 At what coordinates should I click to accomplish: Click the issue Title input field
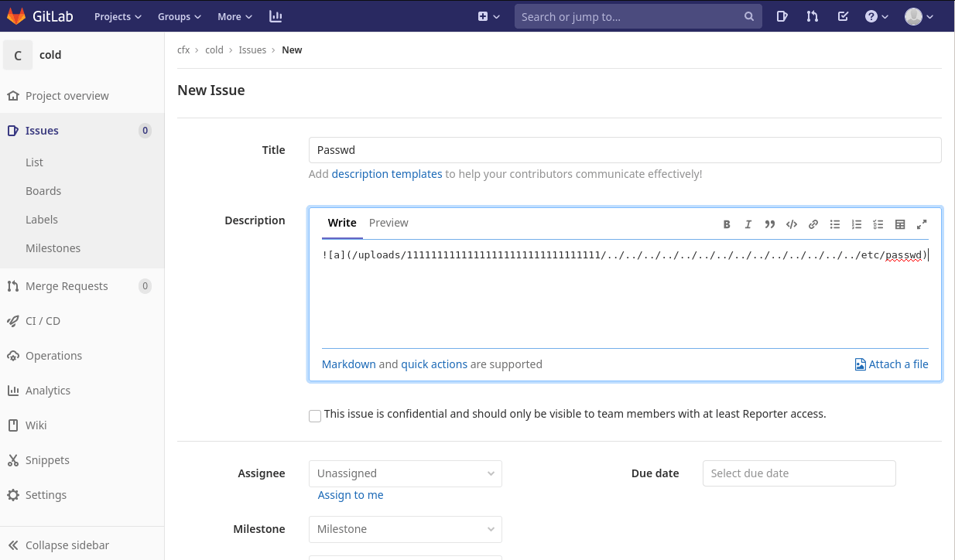click(x=625, y=150)
